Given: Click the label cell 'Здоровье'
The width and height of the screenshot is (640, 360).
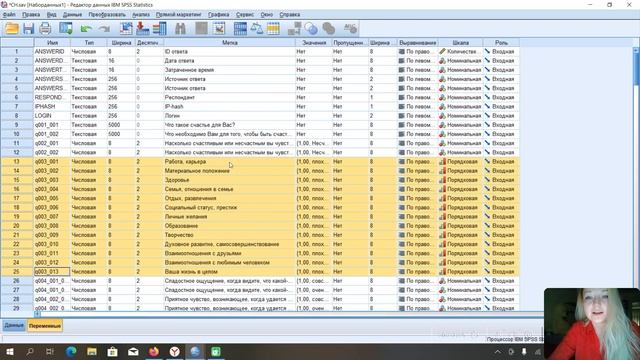Looking at the screenshot, I should [229, 180].
